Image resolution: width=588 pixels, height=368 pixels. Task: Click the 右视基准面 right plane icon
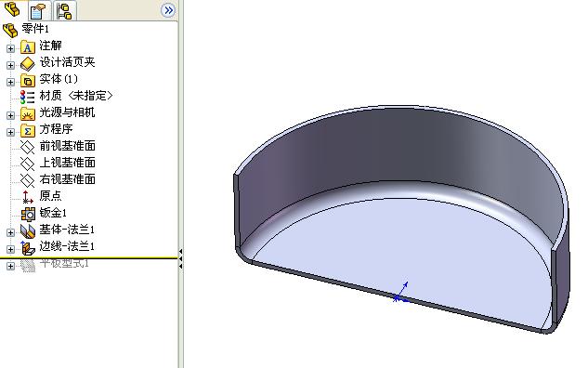[x=27, y=180]
